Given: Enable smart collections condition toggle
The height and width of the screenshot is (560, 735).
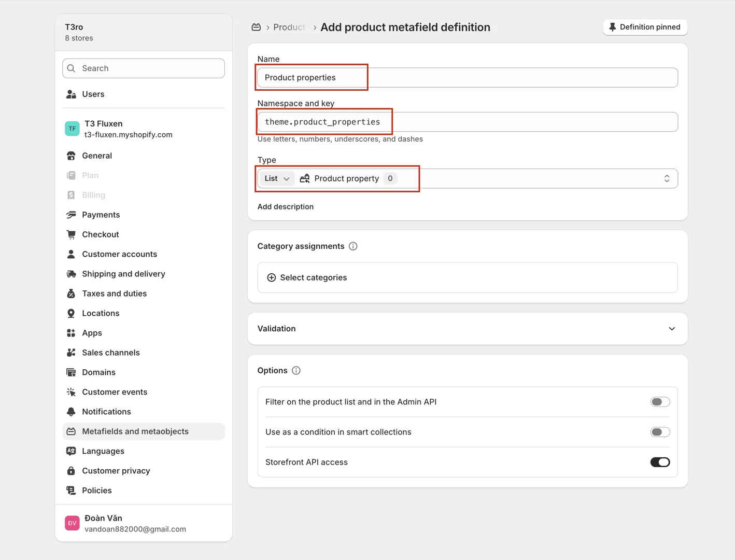Looking at the screenshot, I should [x=660, y=432].
